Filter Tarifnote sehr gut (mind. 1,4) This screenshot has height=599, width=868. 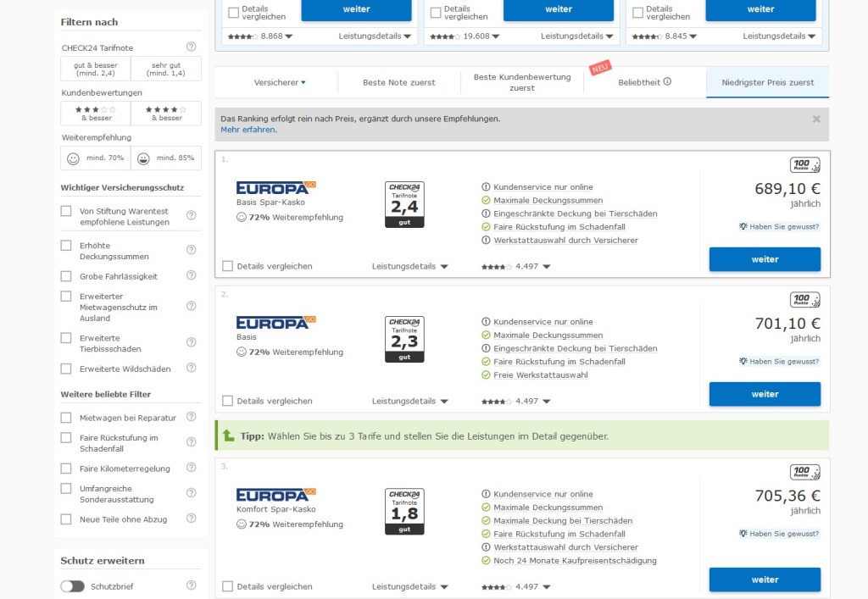166,69
